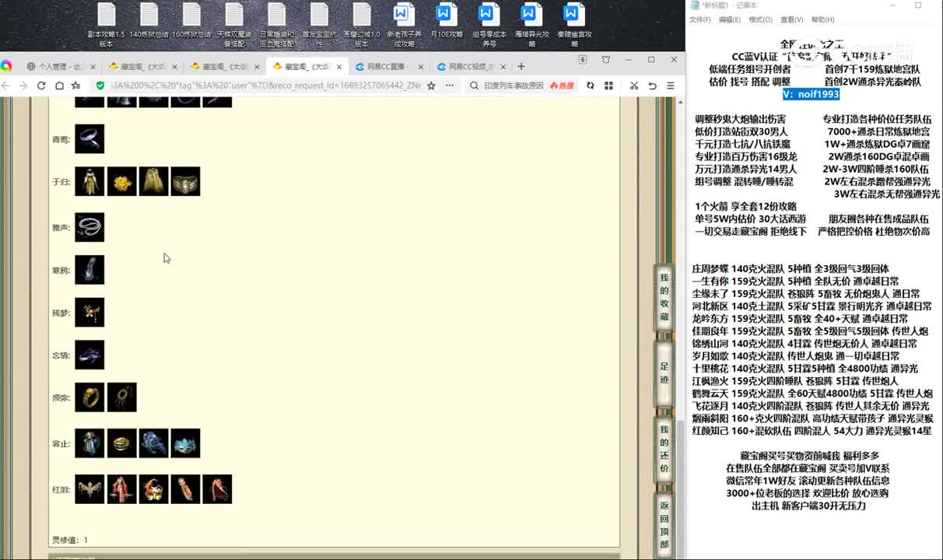The image size is (943, 560).
Task: Open Notepad 编辑(E) menu
Action: pos(730,19)
